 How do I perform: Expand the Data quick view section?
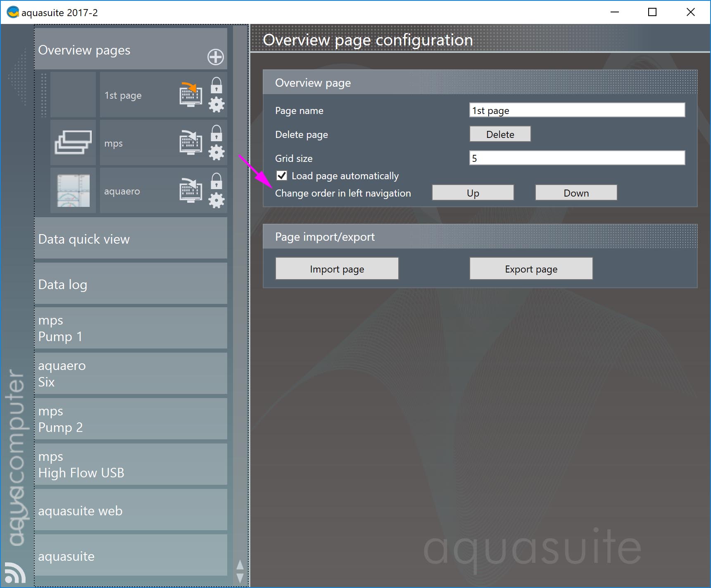point(131,238)
